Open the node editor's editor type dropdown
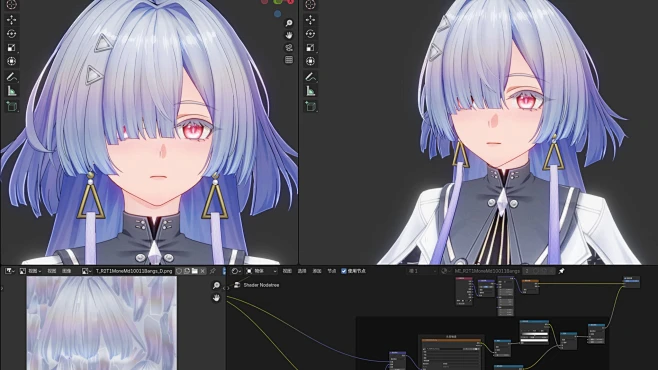Image resolution: width=658 pixels, height=370 pixels. click(236, 271)
